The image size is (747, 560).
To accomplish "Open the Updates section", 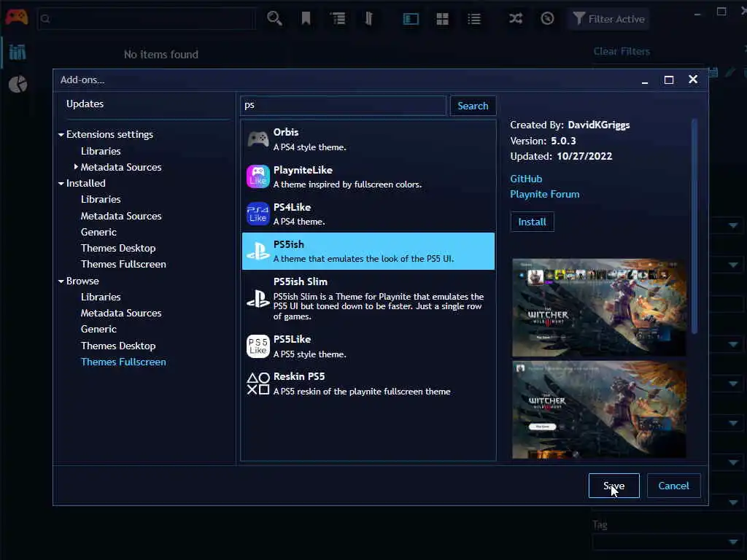I will (x=85, y=104).
